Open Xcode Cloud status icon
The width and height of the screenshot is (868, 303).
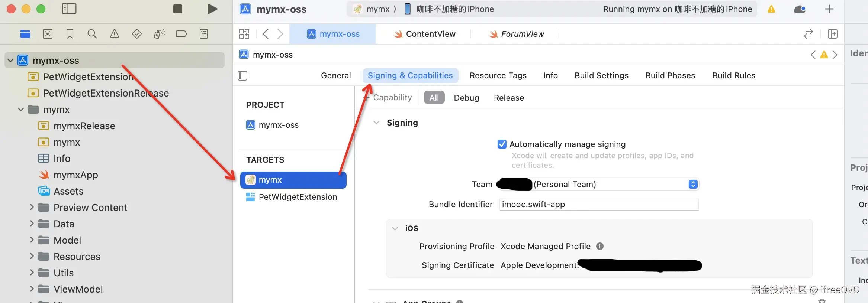coord(800,9)
